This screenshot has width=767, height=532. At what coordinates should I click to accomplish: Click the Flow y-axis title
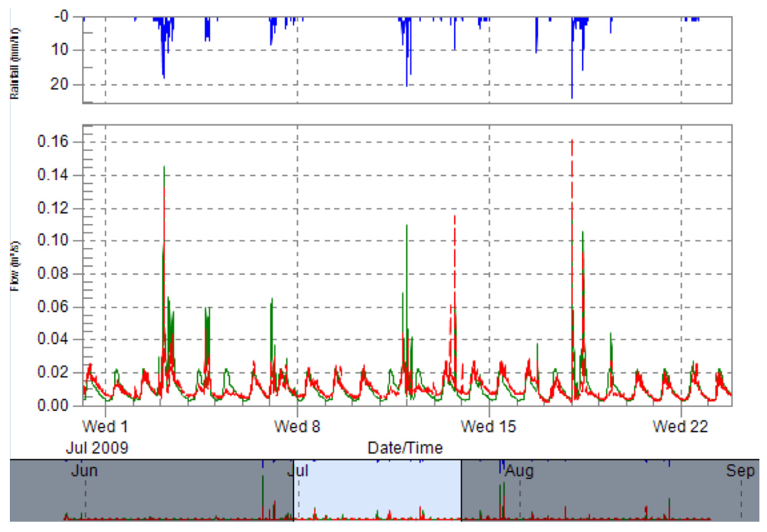tap(15, 266)
